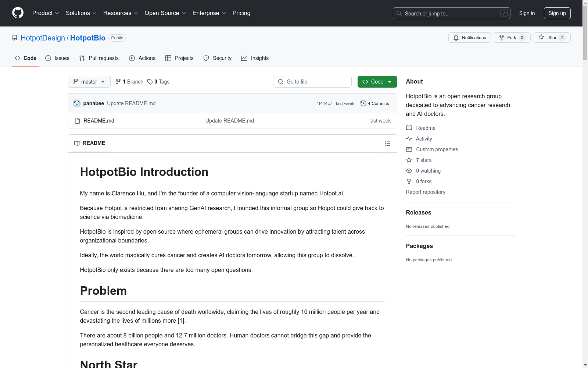Click the fork icon beside 0 forks
Image resolution: width=588 pixels, height=368 pixels.
(409, 181)
